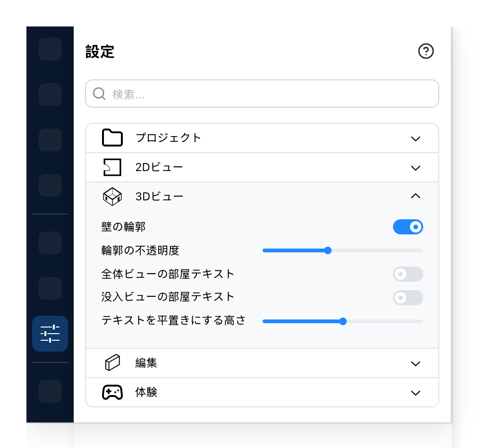Screen dimensions: 478x448
Task: Click the 壁の輪郭 label
Action: (x=123, y=227)
